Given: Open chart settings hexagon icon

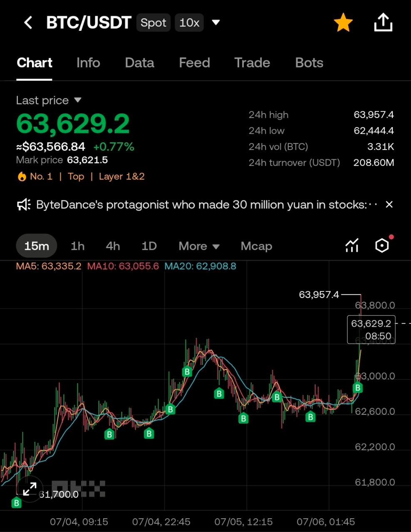Looking at the screenshot, I should coord(382,246).
